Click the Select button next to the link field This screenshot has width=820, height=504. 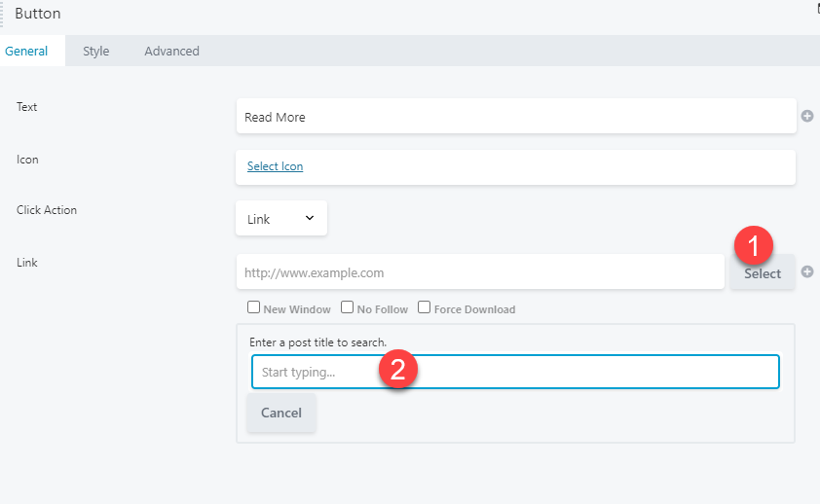coord(763,271)
